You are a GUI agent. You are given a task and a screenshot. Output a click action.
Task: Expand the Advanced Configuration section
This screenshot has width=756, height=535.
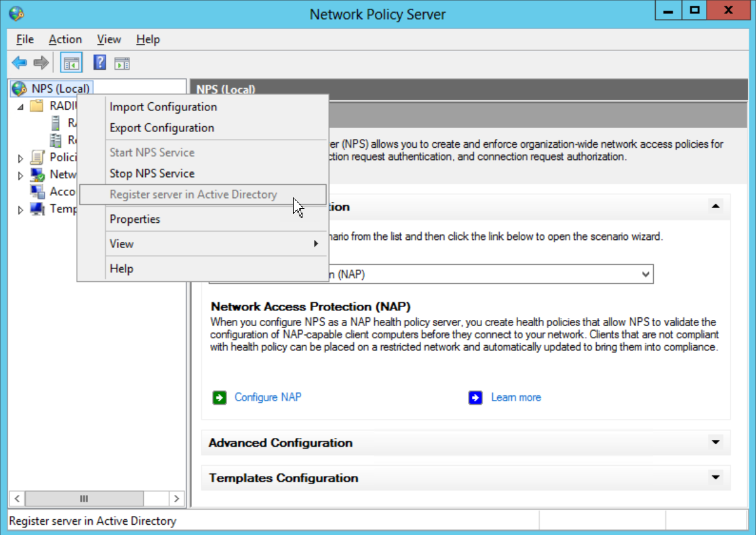(715, 442)
